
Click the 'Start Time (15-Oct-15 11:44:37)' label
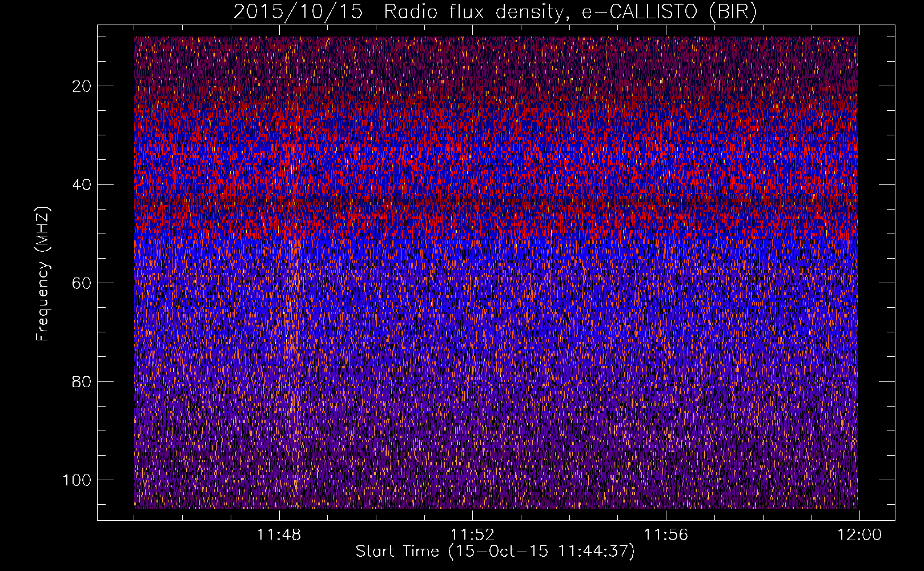coord(495,552)
